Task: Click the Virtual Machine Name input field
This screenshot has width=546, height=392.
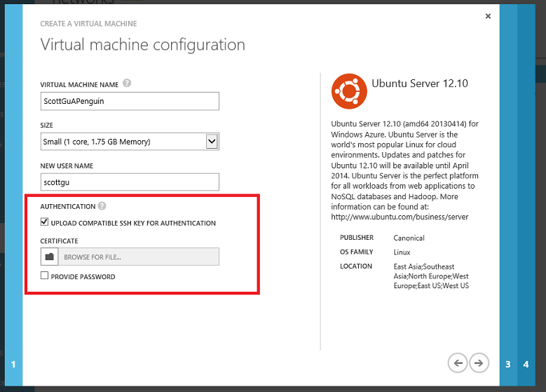Action: coord(130,101)
